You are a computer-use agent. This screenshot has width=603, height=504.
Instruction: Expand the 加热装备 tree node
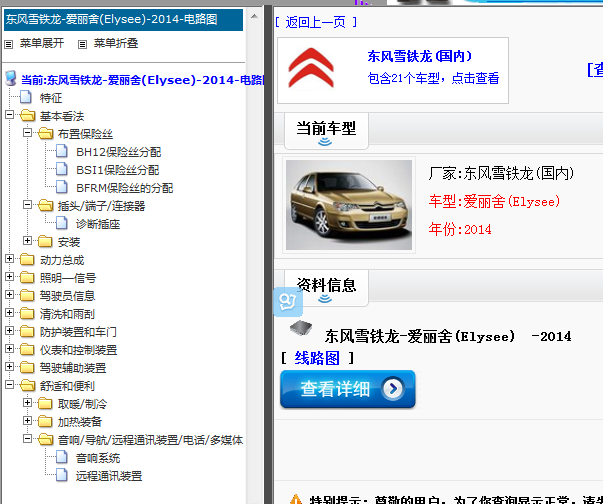[27, 421]
